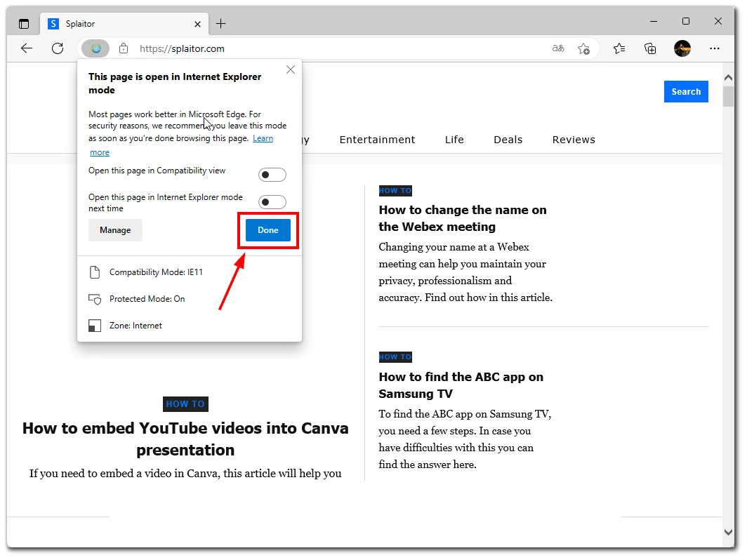Click Compatibility Mode: IE11 text
Viewport: 747px width, 560px height.
(156, 272)
